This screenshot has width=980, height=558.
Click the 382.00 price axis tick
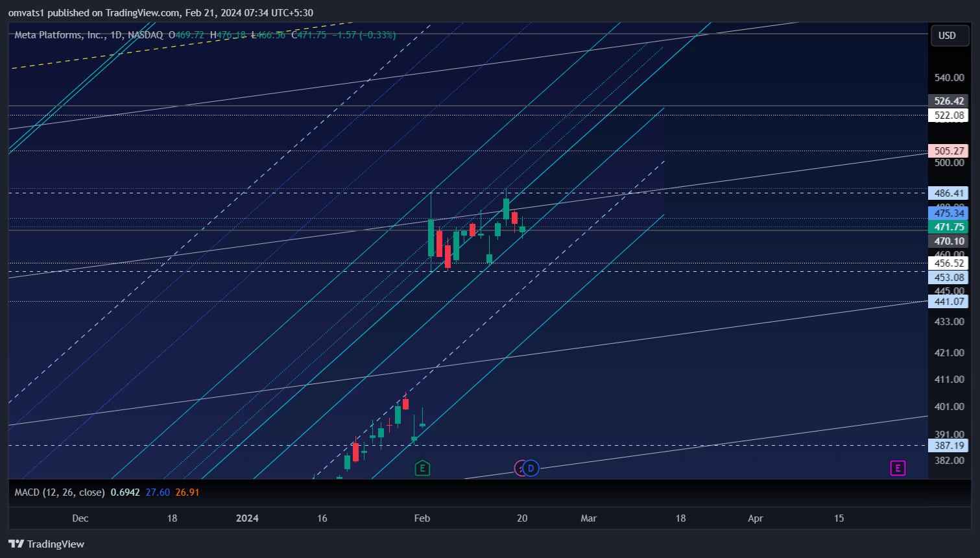pos(949,461)
